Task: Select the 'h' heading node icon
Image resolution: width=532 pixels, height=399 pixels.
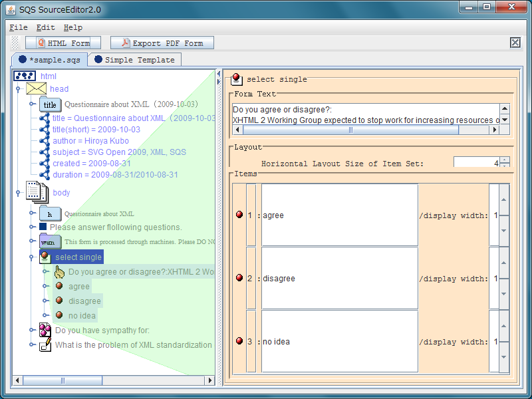Action: [50, 213]
